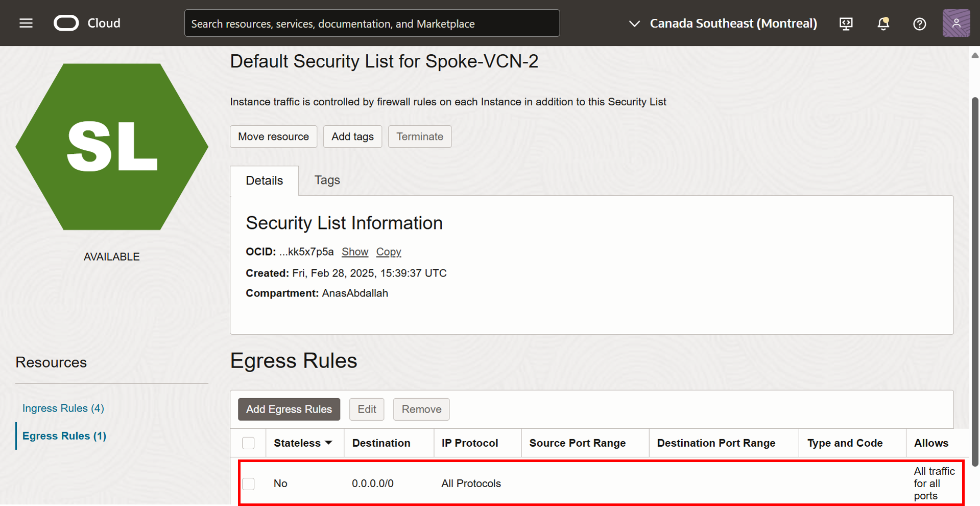
Task: Click the page vertical scrollbar
Action: point(974,281)
